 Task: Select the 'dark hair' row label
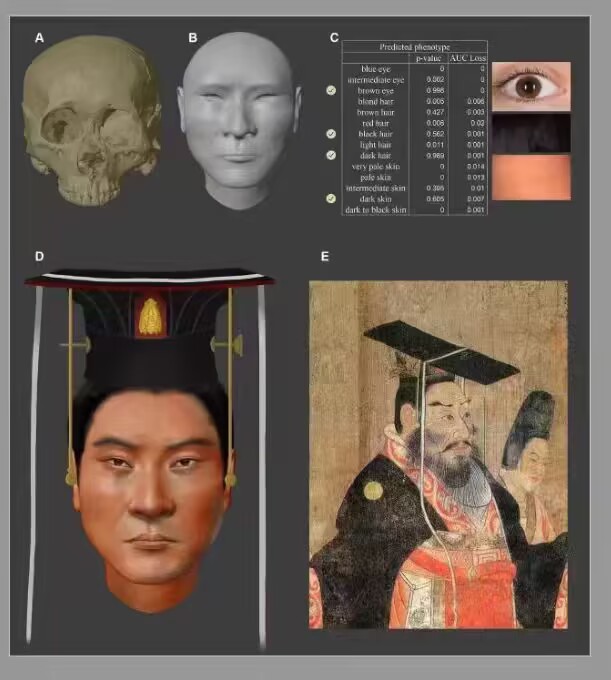pyautogui.click(x=376, y=156)
